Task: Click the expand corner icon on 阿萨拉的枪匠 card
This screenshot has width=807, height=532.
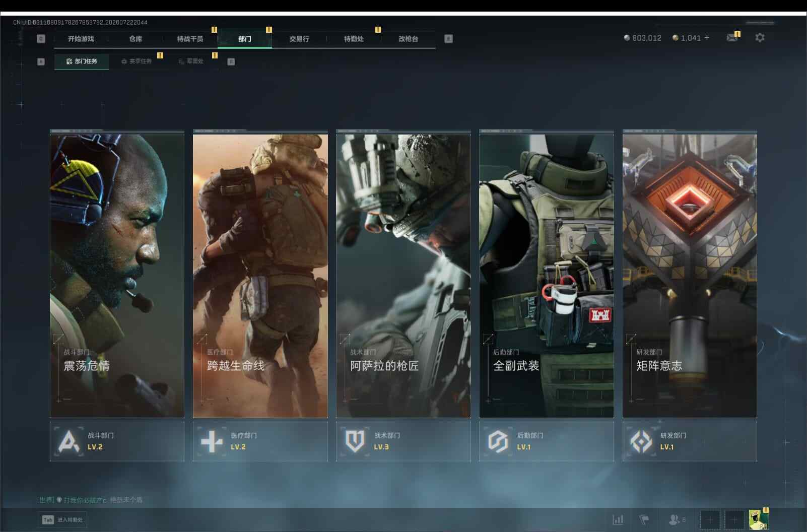Action: (x=345, y=339)
